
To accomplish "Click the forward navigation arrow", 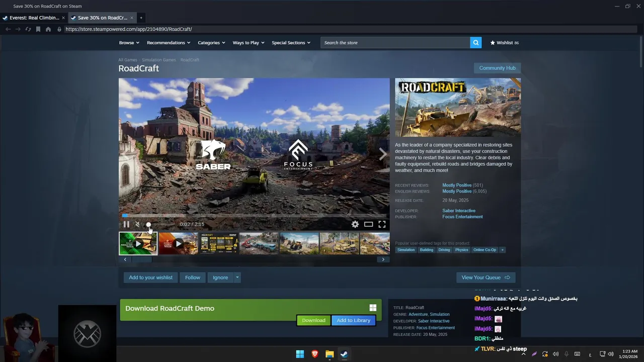I will (x=18, y=29).
